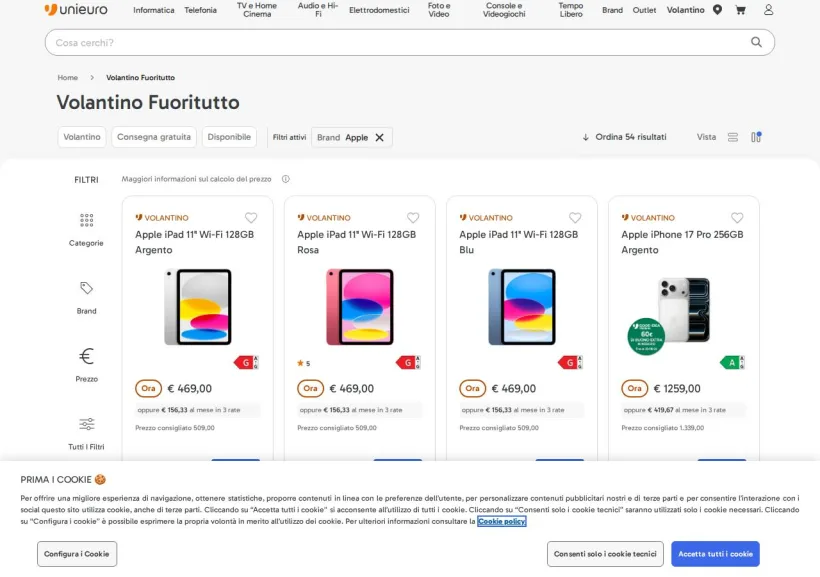The height and width of the screenshot is (577, 820).
Task: Click the search magnifier icon
Action: coord(756,42)
